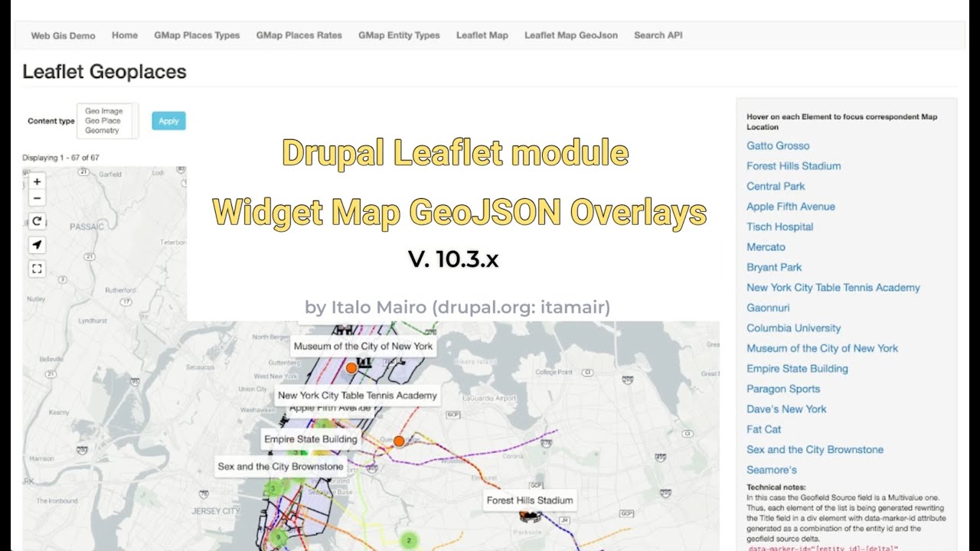Open GMap Entity Types page
The width and height of the screenshot is (980, 551).
point(399,35)
